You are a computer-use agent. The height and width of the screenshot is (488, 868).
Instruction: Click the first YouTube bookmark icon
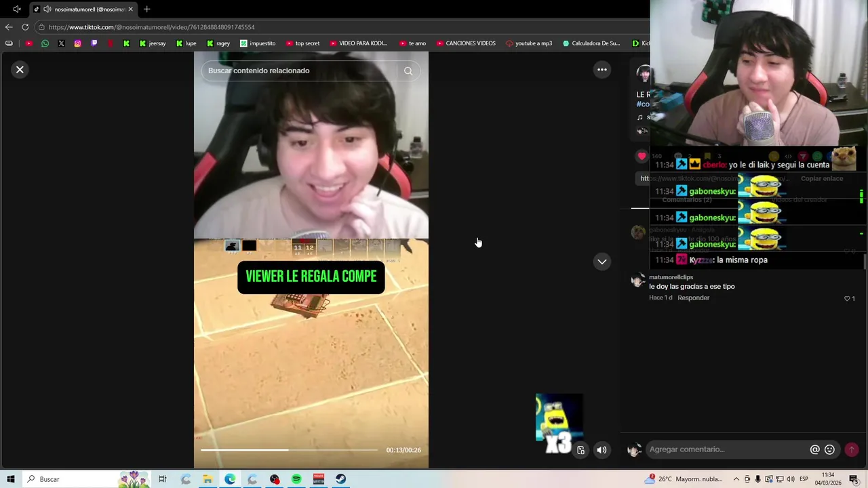[28, 43]
